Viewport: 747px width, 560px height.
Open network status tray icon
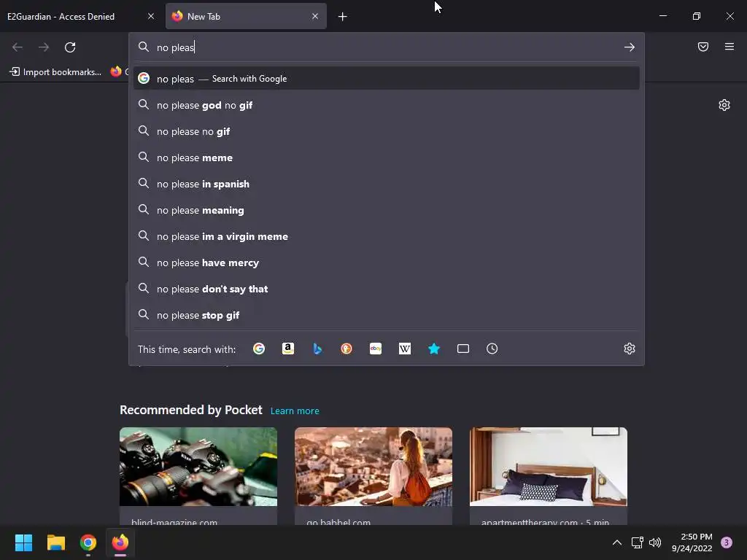(x=637, y=542)
